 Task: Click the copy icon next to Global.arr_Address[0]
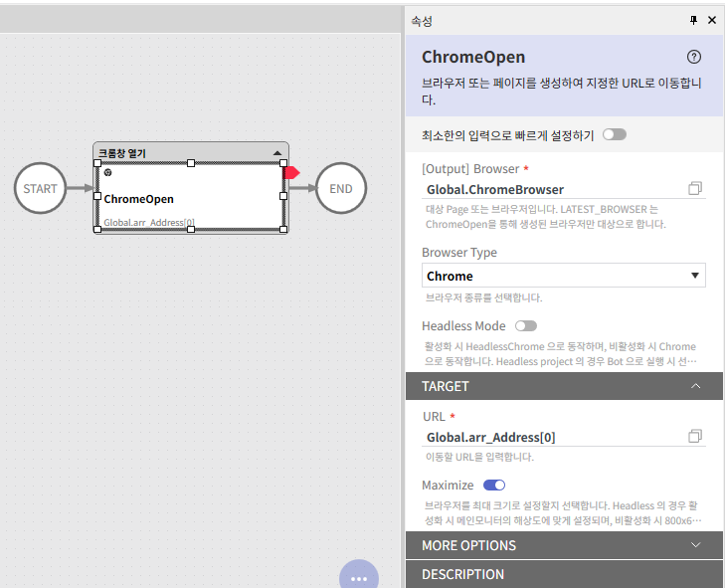695,436
